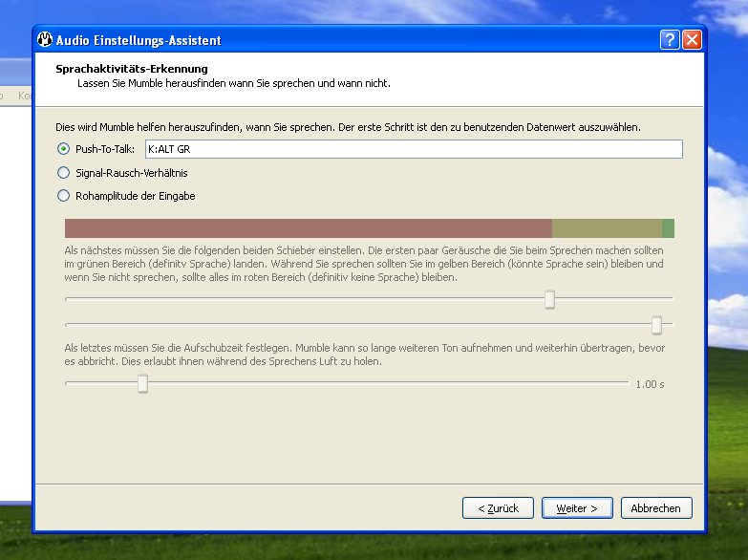748x560 pixels.
Task: Click the red section of the level bar
Action: [308, 228]
